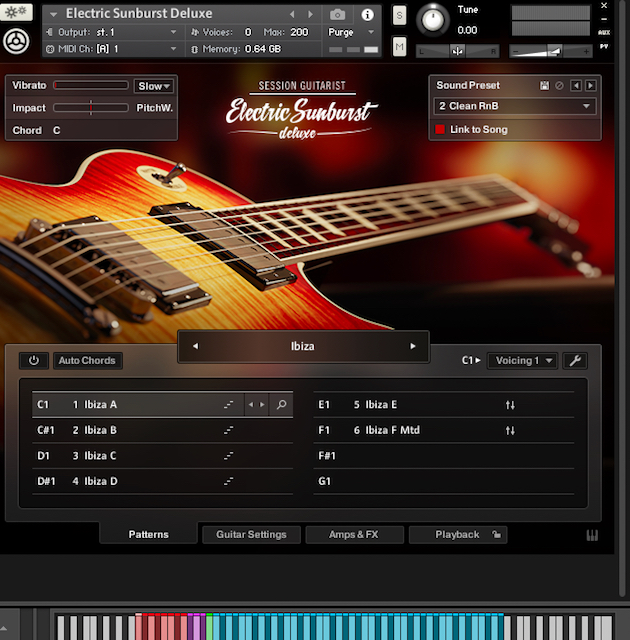Screen dimensions: 630x640
Task: Click the C1 play marker
Action: (471, 360)
